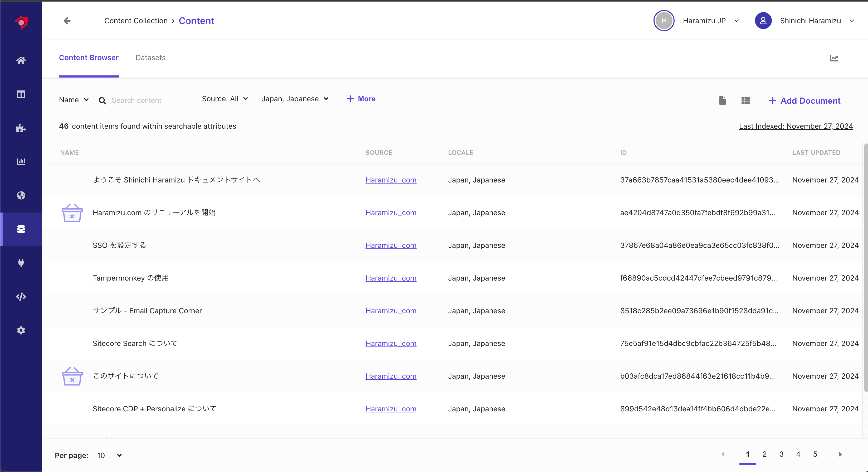Open the Japan, Japanese locale dropdown
Viewport: 868px width, 472px height.
(295, 99)
